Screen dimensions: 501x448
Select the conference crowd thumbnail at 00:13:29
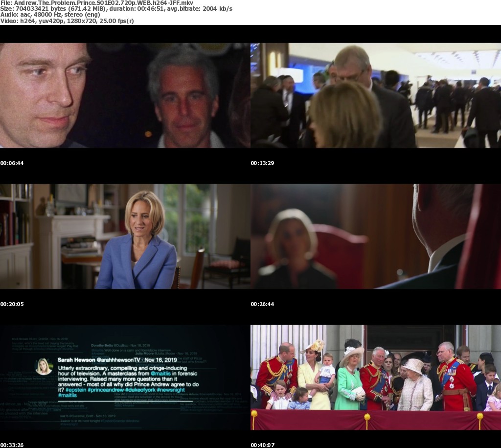pos(375,95)
